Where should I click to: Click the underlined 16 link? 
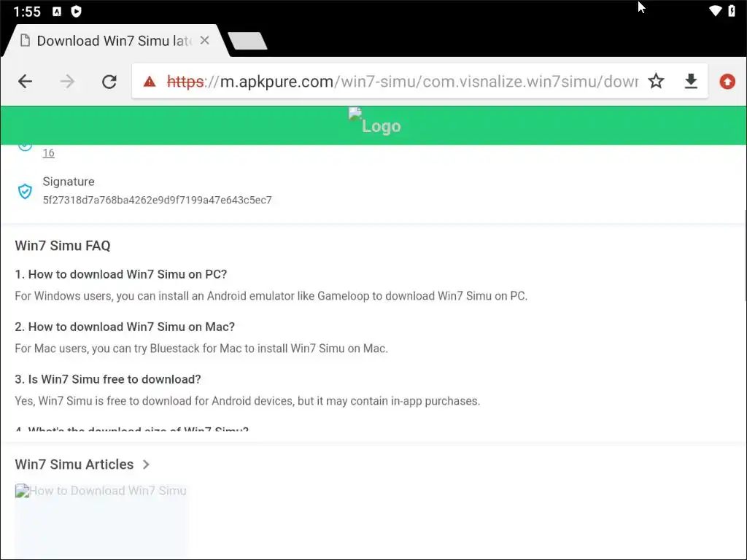[x=49, y=153]
